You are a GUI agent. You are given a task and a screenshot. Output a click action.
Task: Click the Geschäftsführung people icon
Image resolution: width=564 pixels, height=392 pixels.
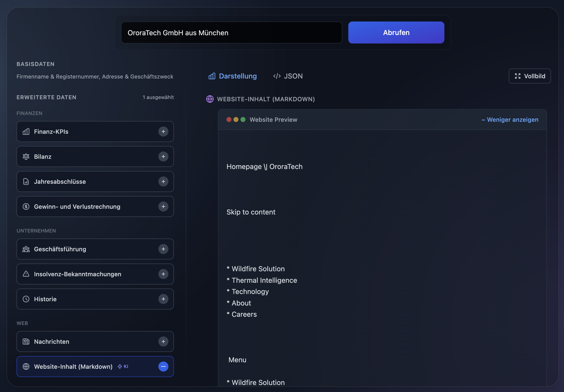pyautogui.click(x=26, y=249)
